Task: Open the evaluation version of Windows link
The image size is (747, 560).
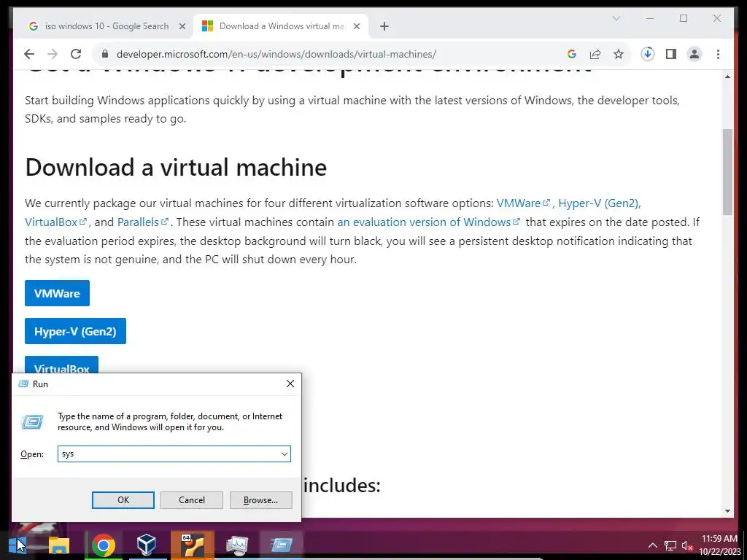Action: (428, 222)
